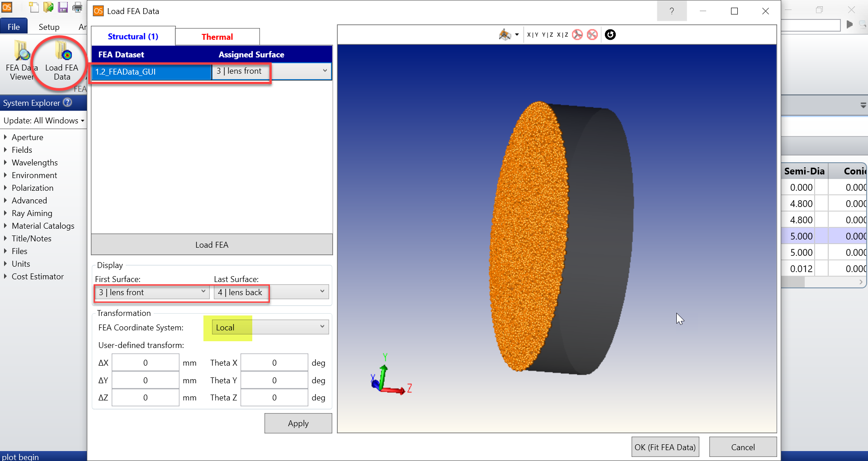Open file using folder icon in quick toolbar
The image size is (868, 461).
click(x=48, y=7)
